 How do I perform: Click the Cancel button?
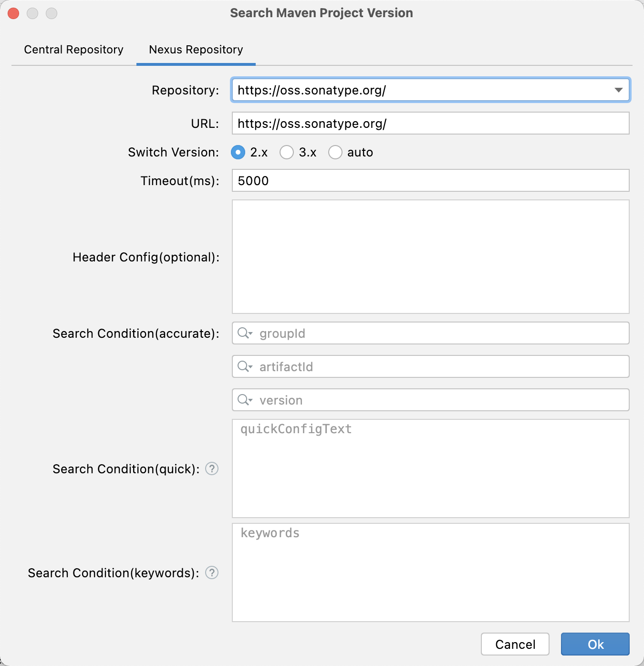(x=515, y=644)
